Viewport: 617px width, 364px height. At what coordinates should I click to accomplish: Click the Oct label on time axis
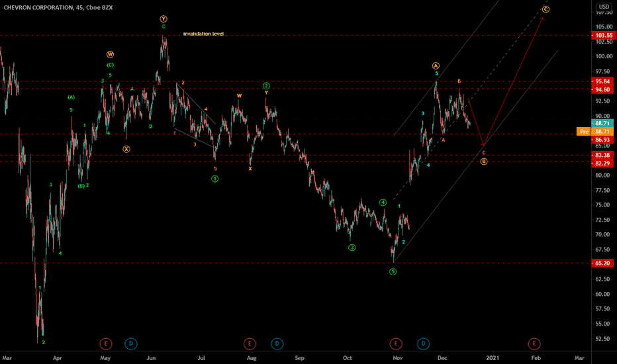348,357
